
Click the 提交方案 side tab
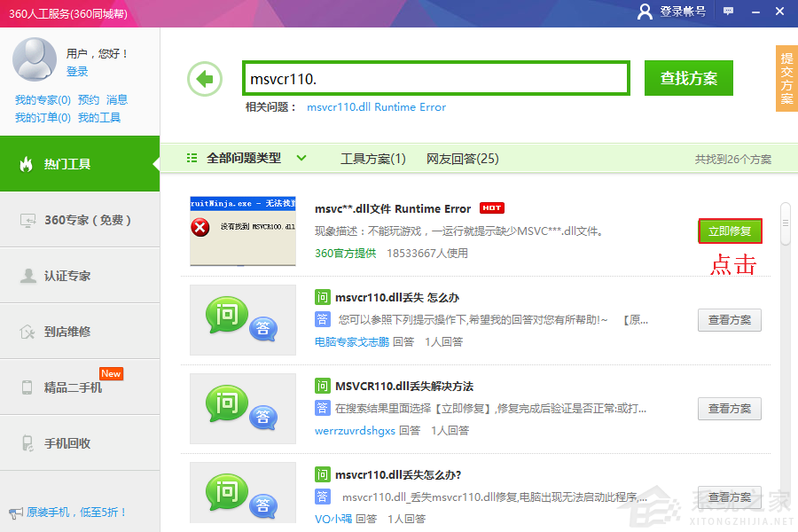(786, 78)
